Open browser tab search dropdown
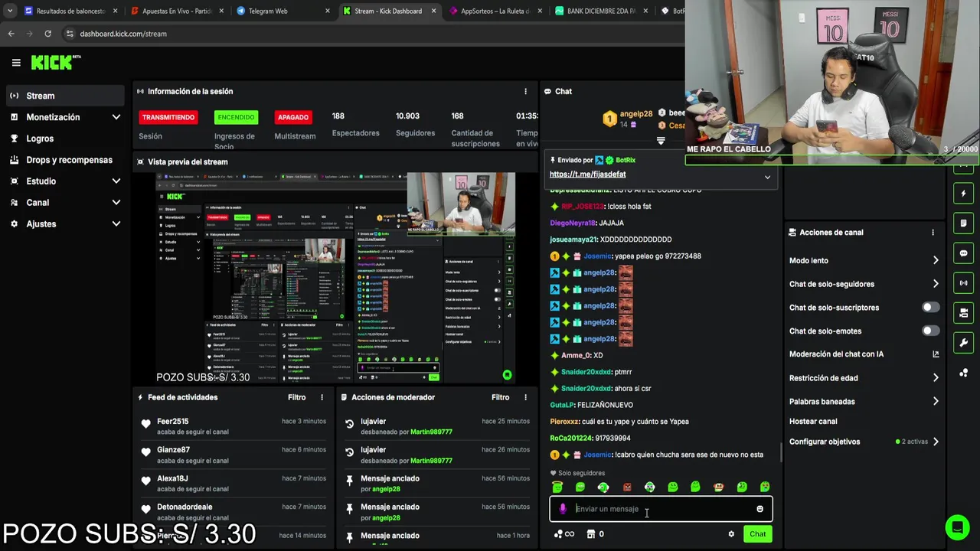 [x=9, y=11]
